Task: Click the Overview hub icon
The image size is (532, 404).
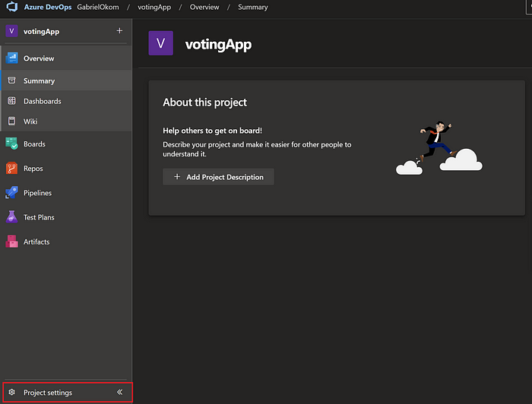Action: [x=11, y=58]
